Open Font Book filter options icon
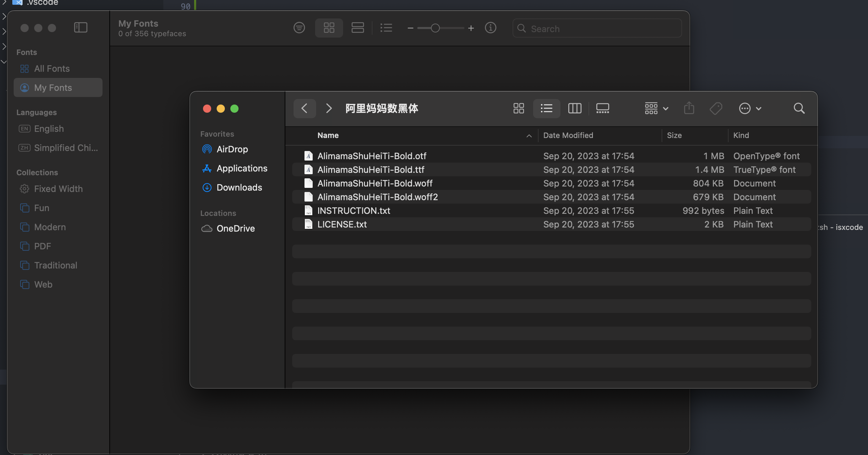Image resolution: width=868 pixels, height=455 pixels. (299, 28)
